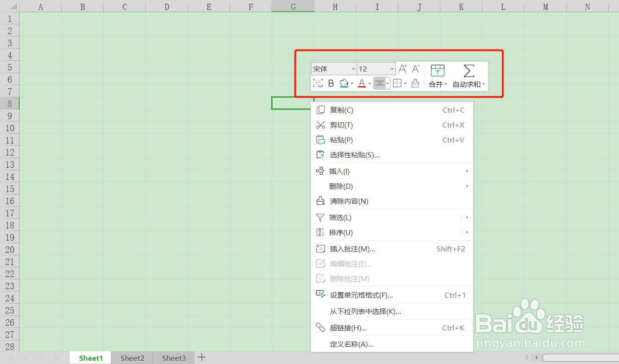Select the format painter brush icon
This screenshot has height=364, width=619.
coord(415,83)
